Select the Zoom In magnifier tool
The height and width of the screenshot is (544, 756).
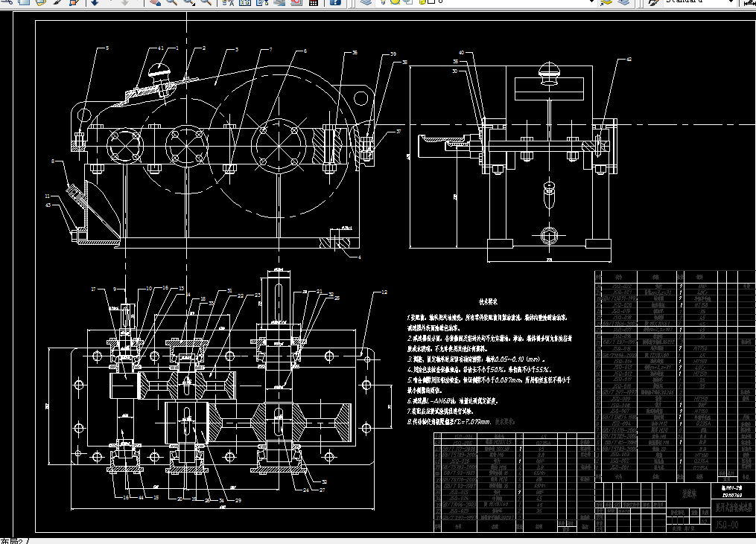[x=170, y=4]
